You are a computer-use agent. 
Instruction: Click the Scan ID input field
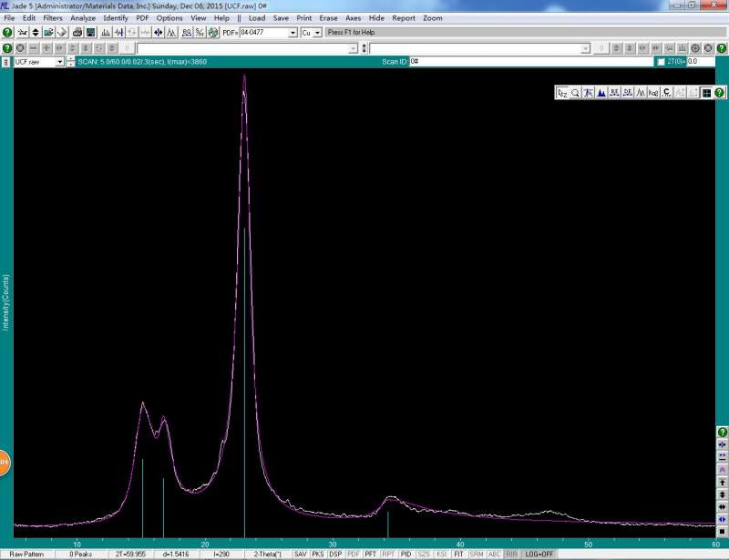pyautogui.click(x=529, y=62)
